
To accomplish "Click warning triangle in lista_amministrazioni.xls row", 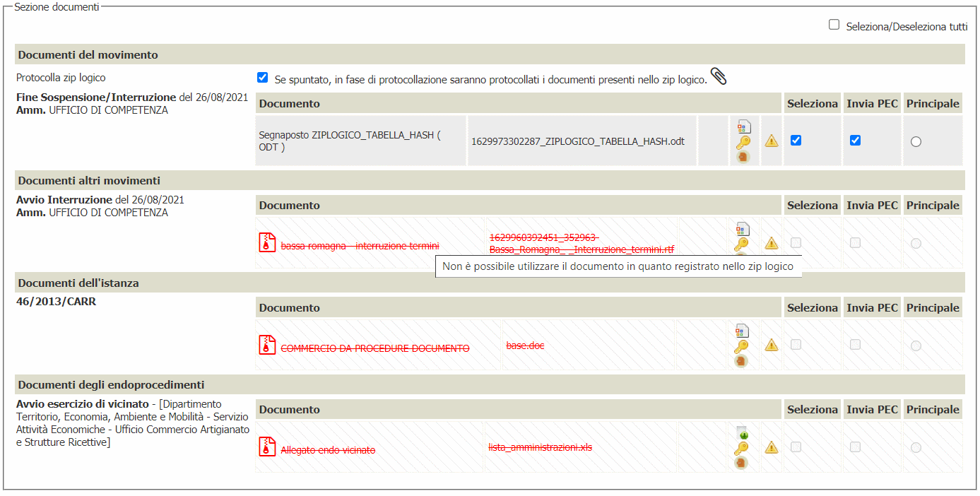I will point(772,447).
